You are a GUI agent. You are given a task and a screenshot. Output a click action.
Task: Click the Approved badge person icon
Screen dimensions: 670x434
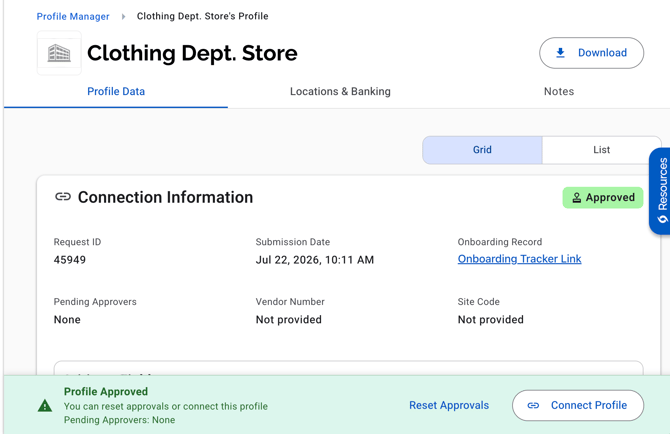click(x=577, y=198)
